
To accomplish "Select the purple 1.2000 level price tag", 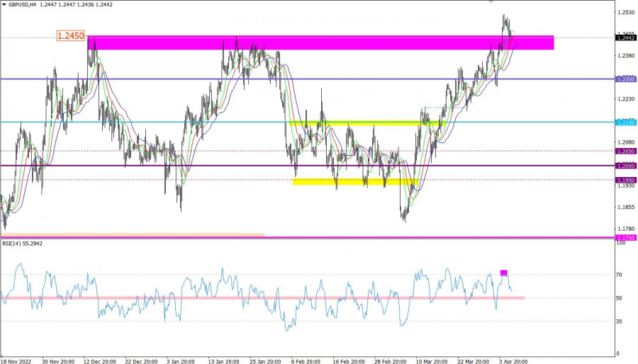I will tap(625, 166).
